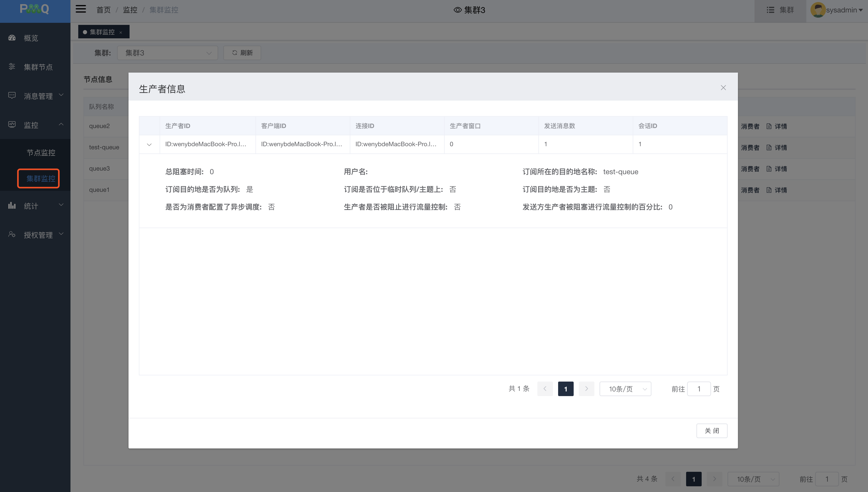This screenshot has height=492, width=868.
Task: Click the 集群节点 sliders icon in the sidebar
Action: [x=12, y=67]
